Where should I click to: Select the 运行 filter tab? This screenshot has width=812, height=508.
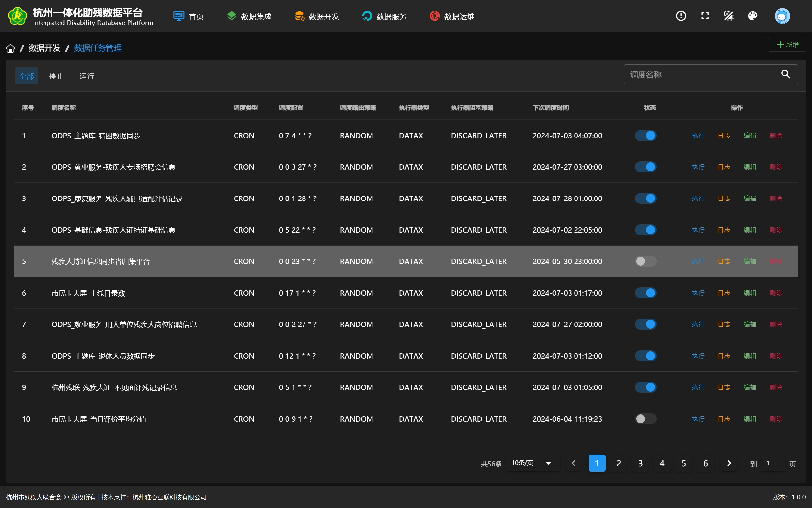coord(87,76)
